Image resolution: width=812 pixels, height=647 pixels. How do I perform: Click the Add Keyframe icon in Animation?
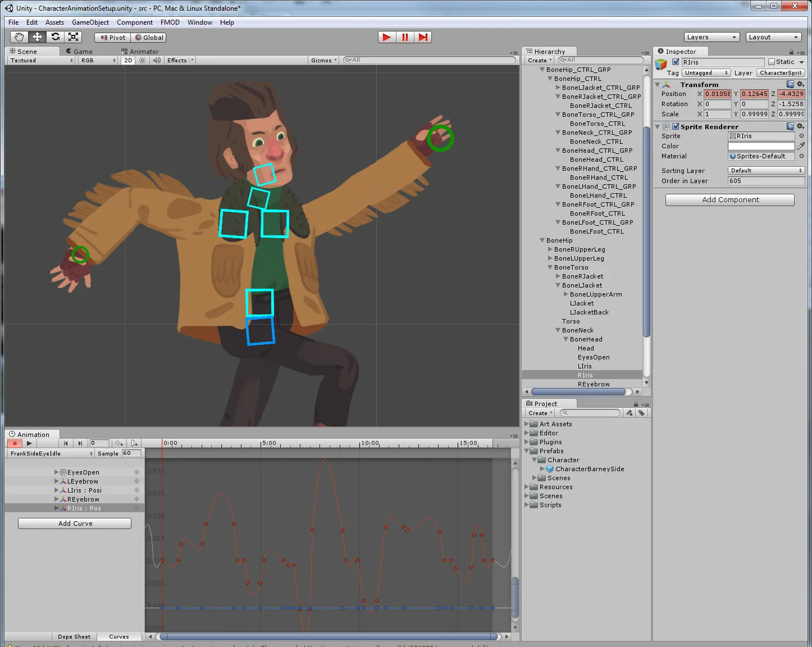click(x=118, y=443)
